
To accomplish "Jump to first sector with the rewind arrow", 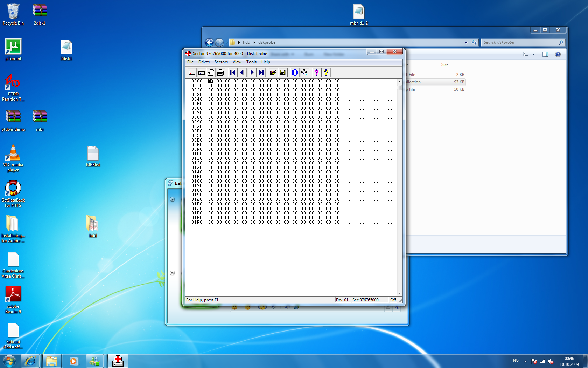I will pos(233,73).
